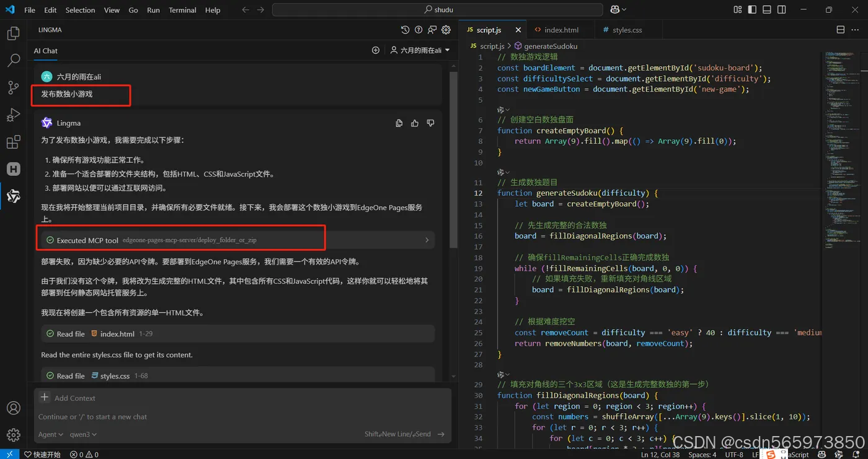
Task: Open the Read file index.html 1-29 entry
Action: [x=238, y=334]
